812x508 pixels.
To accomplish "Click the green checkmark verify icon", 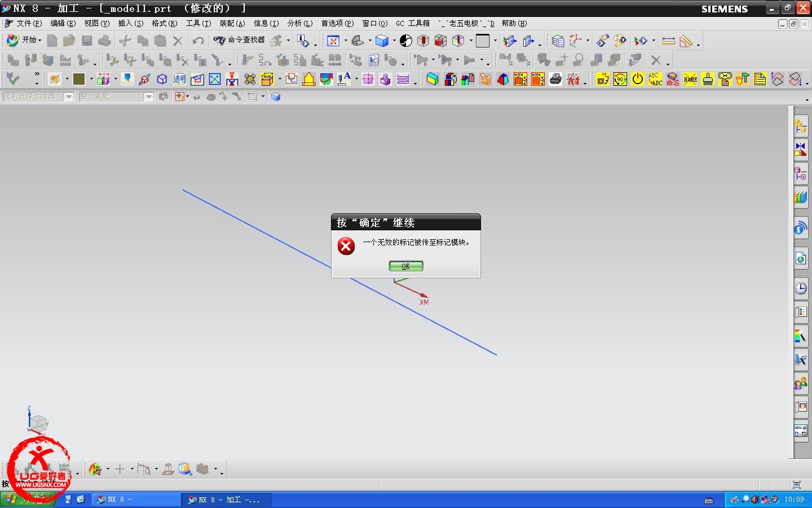I will click(x=13, y=79).
